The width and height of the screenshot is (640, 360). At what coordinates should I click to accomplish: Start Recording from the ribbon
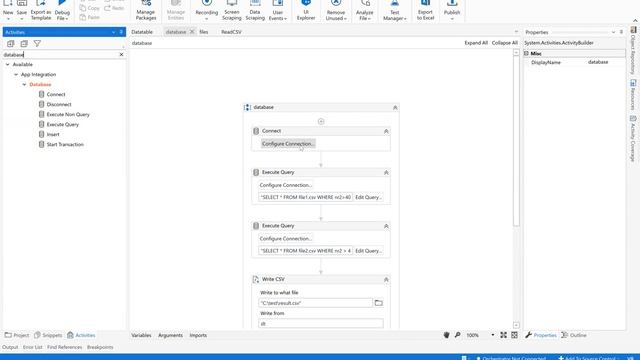coord(207,11)
